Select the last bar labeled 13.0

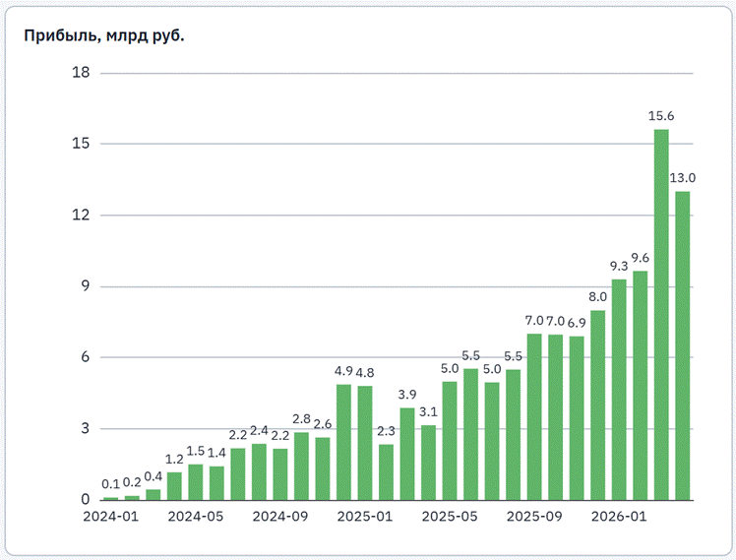[683, 345]
